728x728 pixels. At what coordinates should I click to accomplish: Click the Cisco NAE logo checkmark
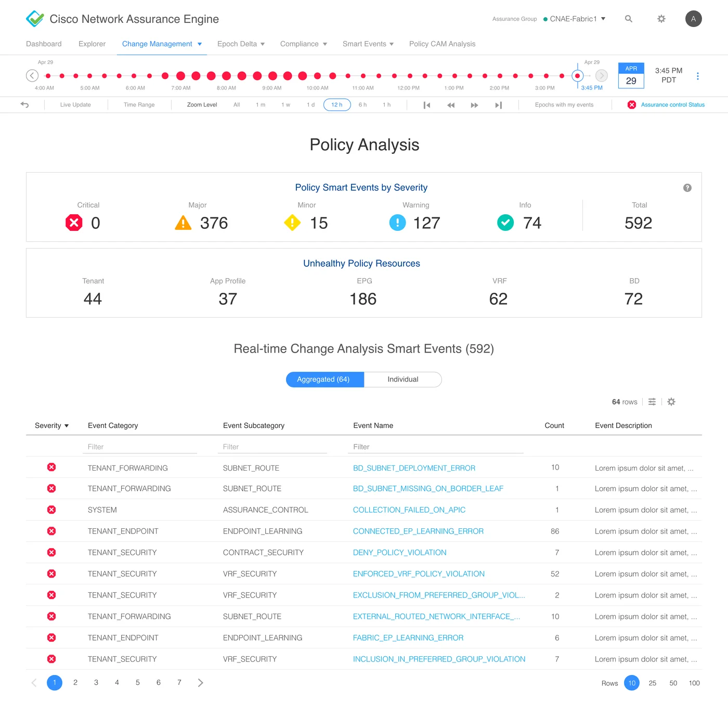coord(35,19)
